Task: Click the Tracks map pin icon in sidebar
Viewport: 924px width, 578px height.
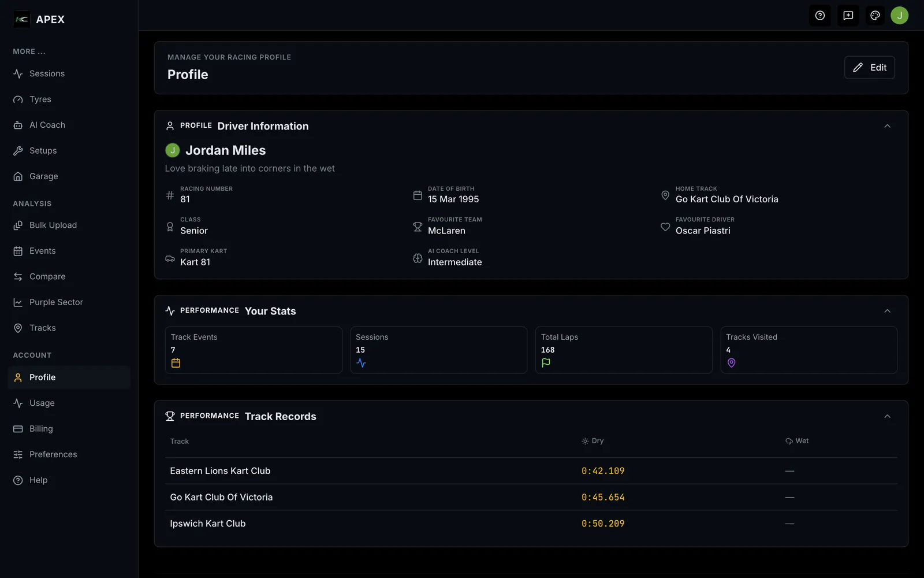Action: click(x=18, y=328)
